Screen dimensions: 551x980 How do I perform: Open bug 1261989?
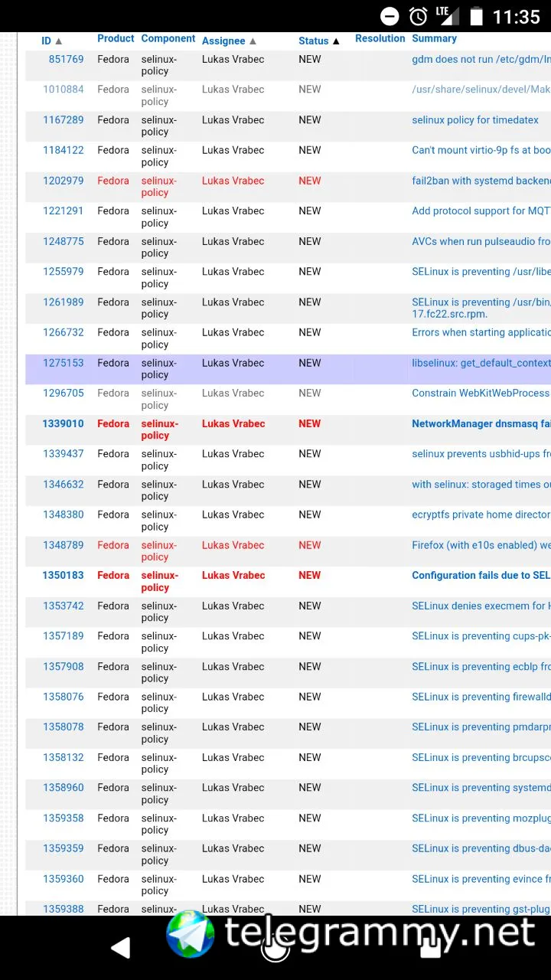(x=64, y=302)
